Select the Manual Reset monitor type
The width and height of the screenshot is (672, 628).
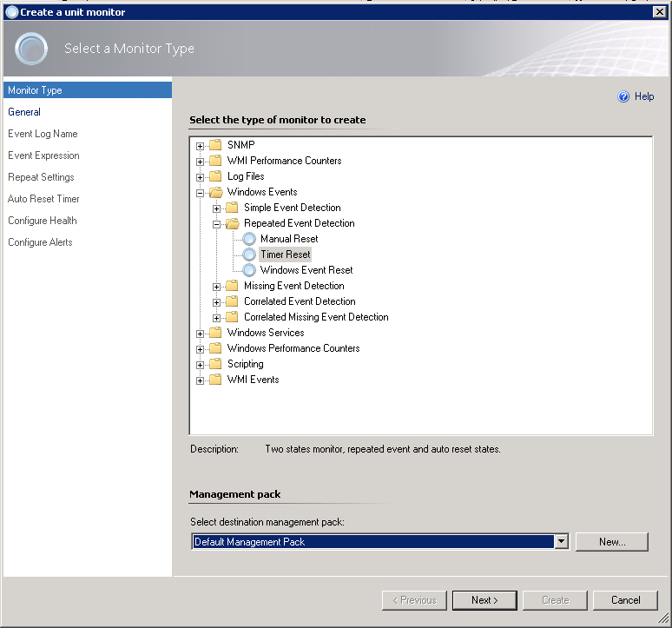(289, 239)
